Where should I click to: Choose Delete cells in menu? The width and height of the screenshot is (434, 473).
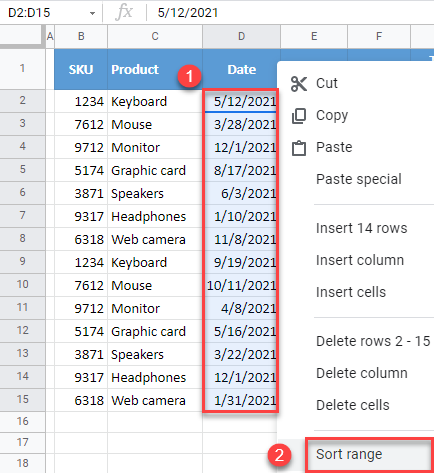[353, 405]
